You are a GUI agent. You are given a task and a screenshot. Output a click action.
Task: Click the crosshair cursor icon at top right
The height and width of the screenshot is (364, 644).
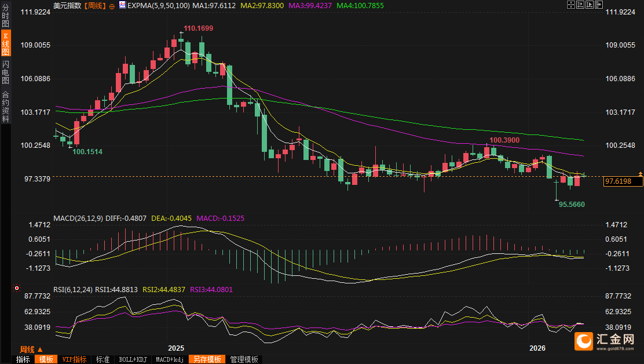click(571, 4)
